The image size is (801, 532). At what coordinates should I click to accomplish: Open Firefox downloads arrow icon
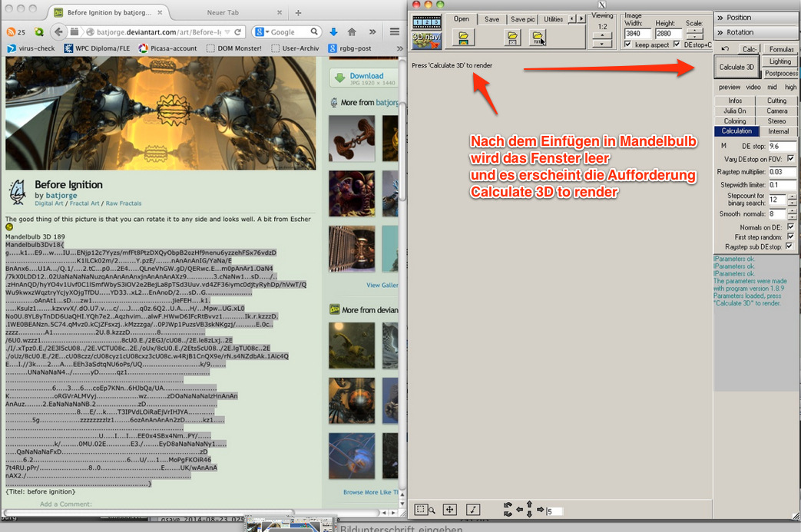coord(333,31)
